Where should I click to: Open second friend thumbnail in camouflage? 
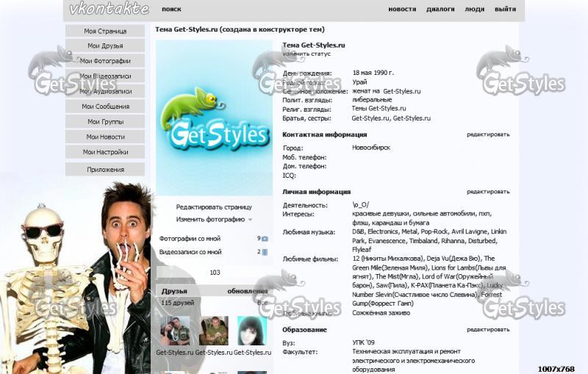tap(214, 331)
